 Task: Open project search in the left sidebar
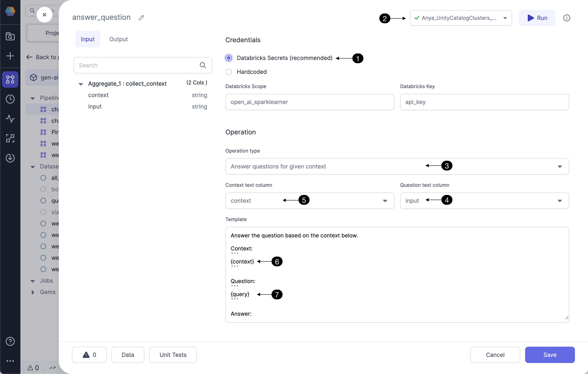pos(10,36)
